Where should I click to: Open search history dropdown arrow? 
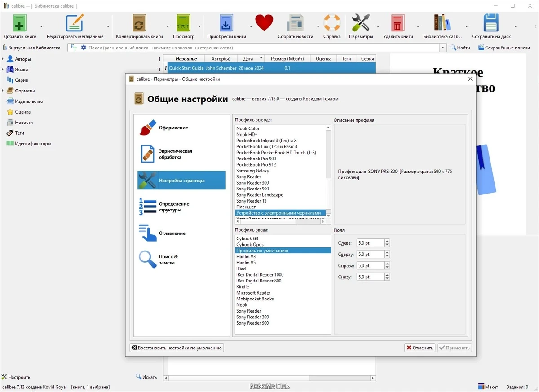[x=443, y=48]
